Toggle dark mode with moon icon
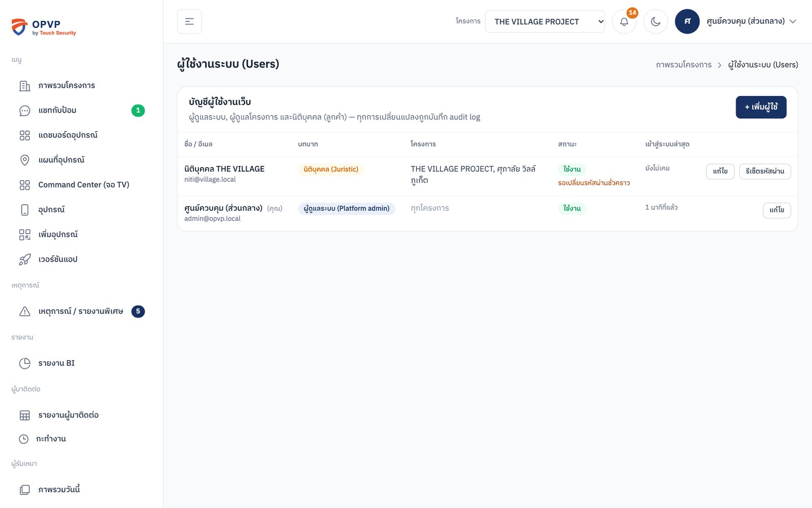This screenshot has width=812, height=508. click(656, 22)
